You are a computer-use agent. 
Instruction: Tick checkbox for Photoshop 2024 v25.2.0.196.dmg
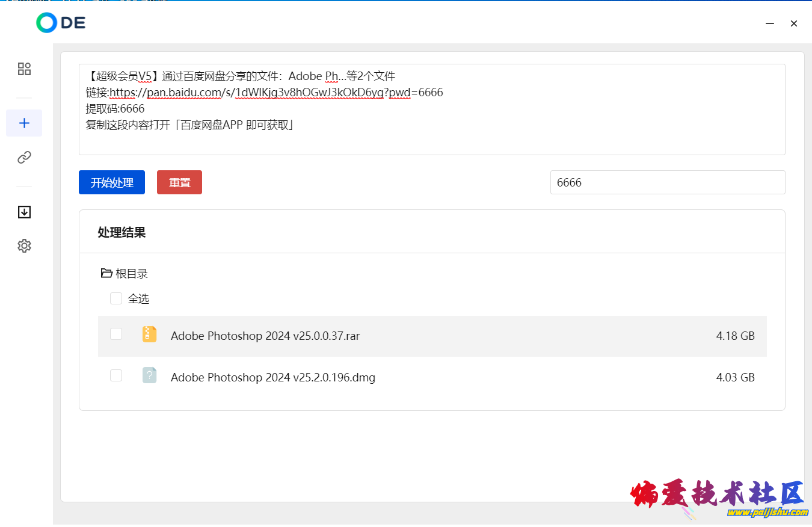(x=116, y=375)
